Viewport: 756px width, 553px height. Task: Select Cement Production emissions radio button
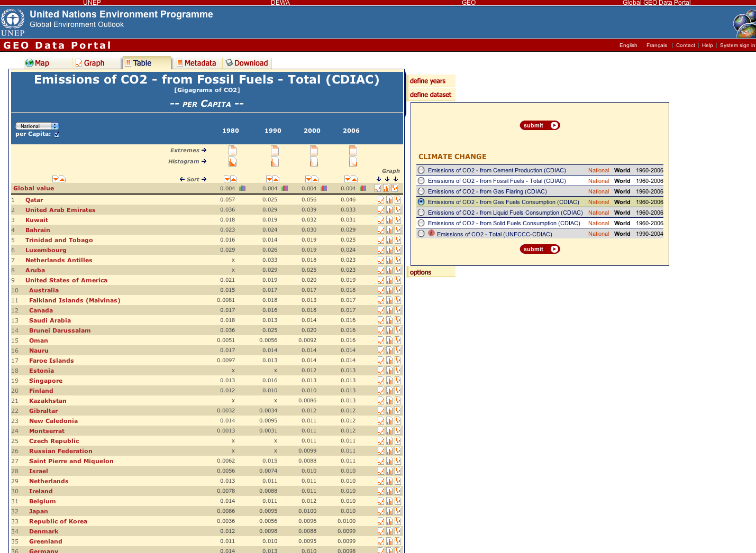tap(421, 170)
